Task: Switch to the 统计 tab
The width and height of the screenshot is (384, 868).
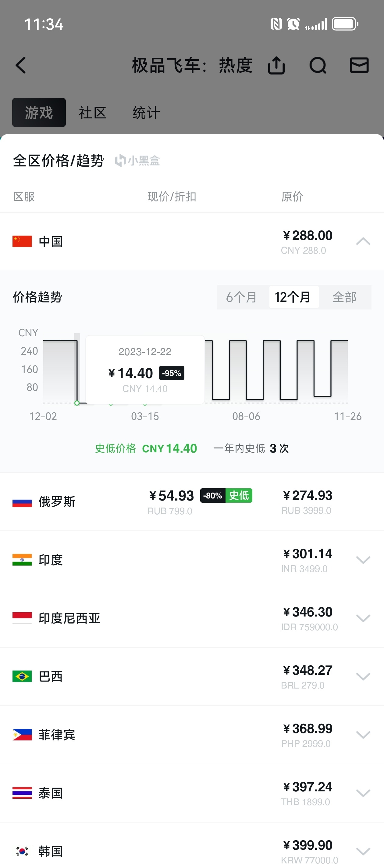Action: click(x=146, y=113)
